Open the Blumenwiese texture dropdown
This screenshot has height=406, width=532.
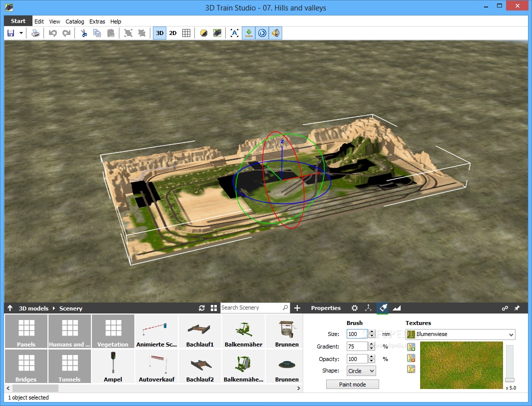click(461, 334)
